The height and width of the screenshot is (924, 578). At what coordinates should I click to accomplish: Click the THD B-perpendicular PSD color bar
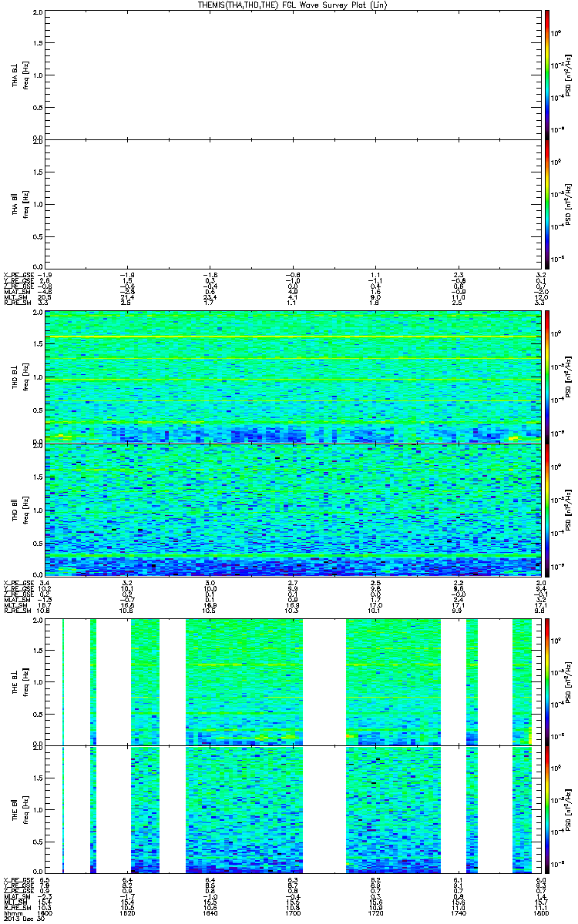pyautogui.click(x=546, y=377)
